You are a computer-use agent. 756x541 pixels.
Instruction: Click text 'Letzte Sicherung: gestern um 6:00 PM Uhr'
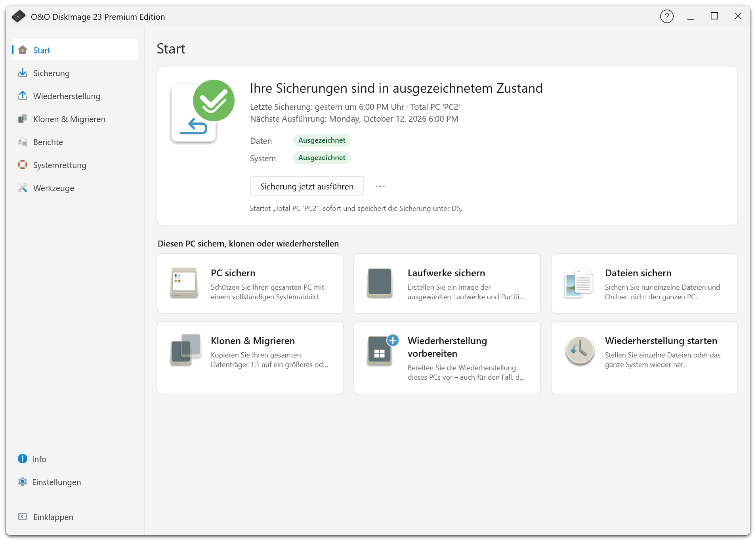click(x=327, y=107)
